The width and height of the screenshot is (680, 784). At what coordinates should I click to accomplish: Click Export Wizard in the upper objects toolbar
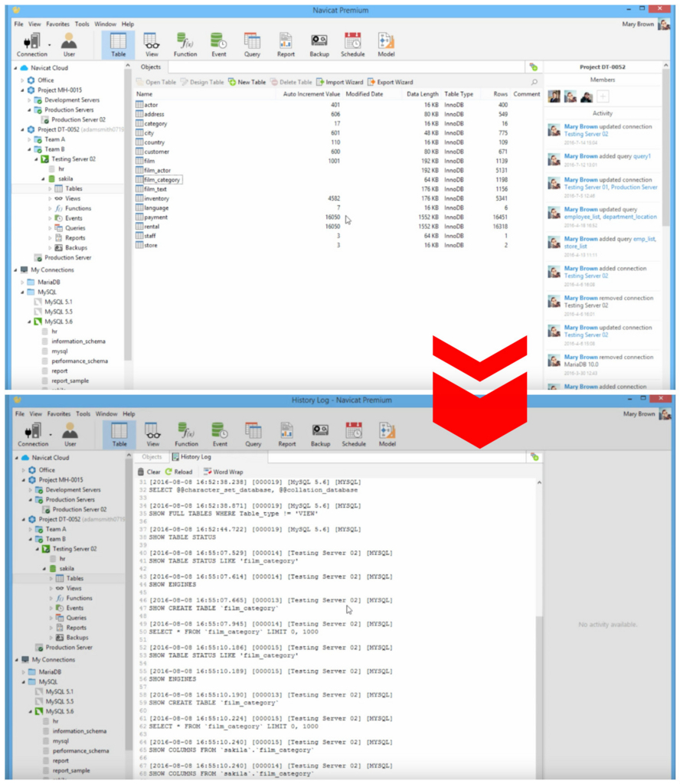tap(391, 82)
